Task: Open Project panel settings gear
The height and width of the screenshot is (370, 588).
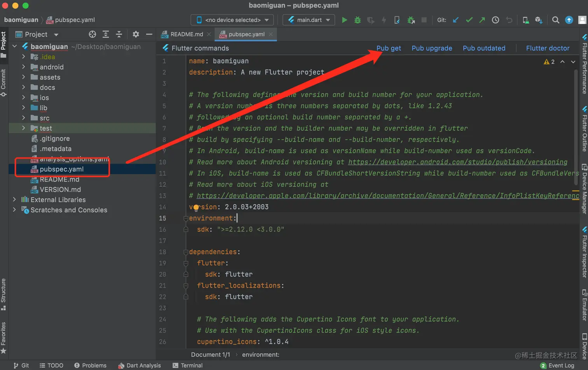Action: point(136,34)
